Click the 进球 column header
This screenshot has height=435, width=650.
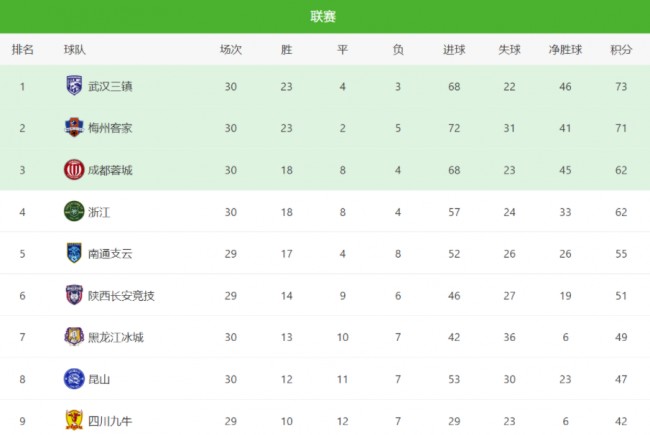454,49
